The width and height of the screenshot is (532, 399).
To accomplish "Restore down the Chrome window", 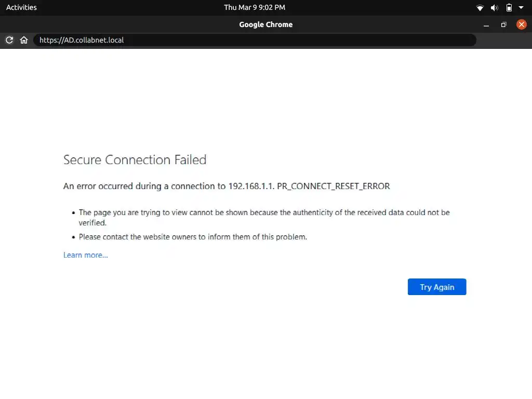I will coord(503,25).
